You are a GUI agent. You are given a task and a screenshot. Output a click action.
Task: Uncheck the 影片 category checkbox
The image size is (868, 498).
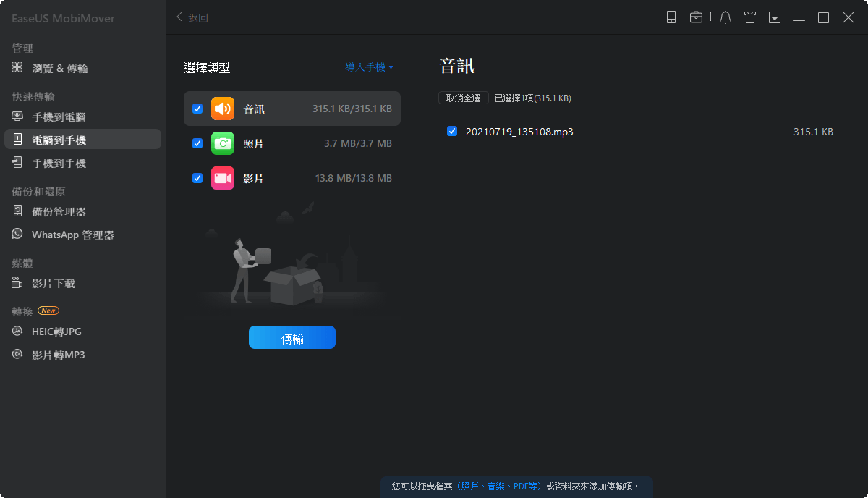(197, 179)
